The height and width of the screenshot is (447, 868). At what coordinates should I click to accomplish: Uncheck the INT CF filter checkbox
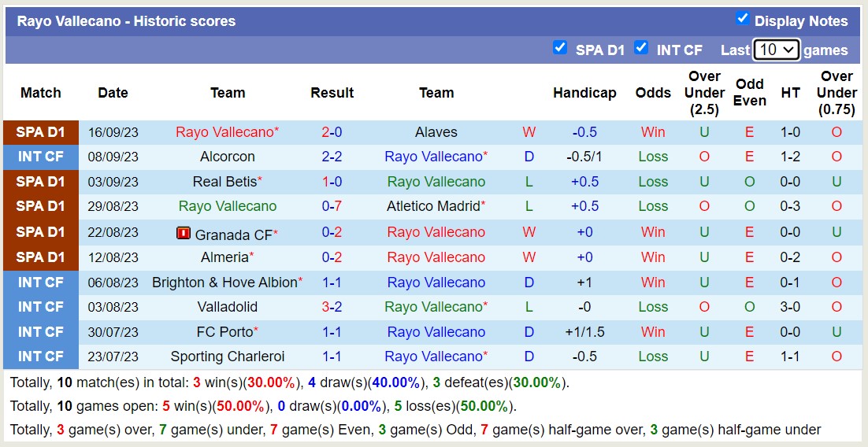click(x=641, y=47)
